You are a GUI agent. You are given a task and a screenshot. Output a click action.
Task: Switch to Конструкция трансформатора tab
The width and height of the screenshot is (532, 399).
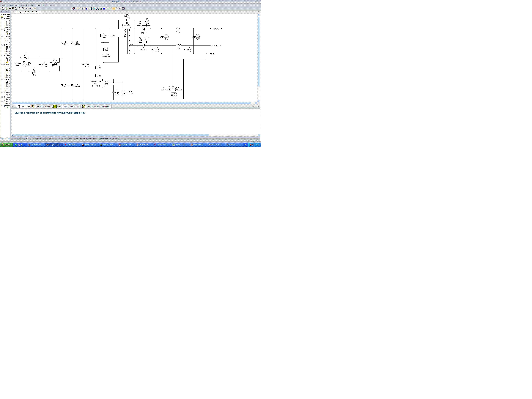coord(98,106)
